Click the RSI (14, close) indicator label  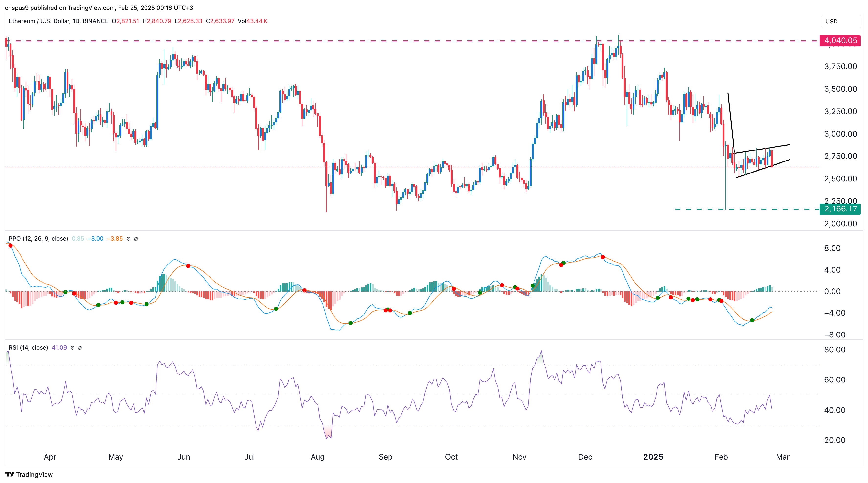(x=28, y=347)
